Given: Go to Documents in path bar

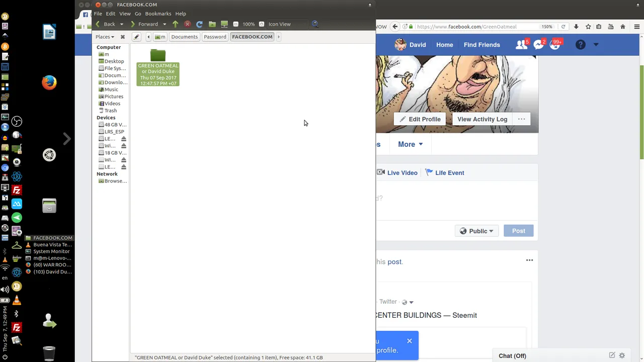Looking at the screenshot, I should pyautogui.click(x=184, y=37).
